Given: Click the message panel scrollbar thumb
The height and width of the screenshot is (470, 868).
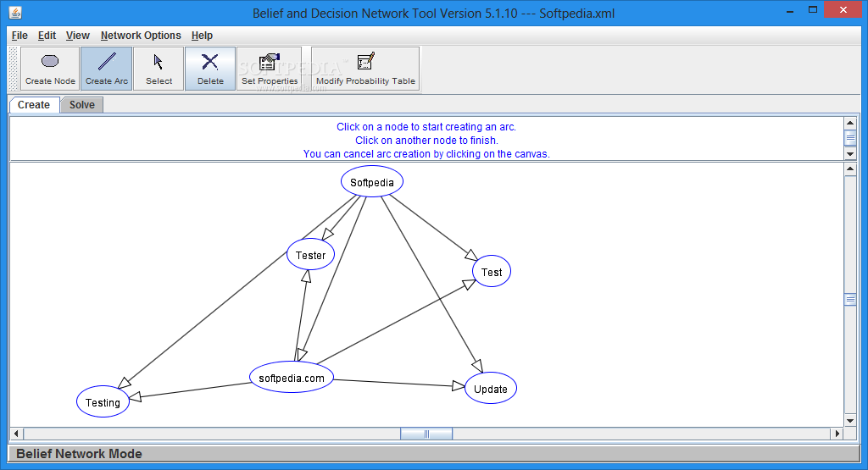Looking at the screenshot, I should click(850, 138).
